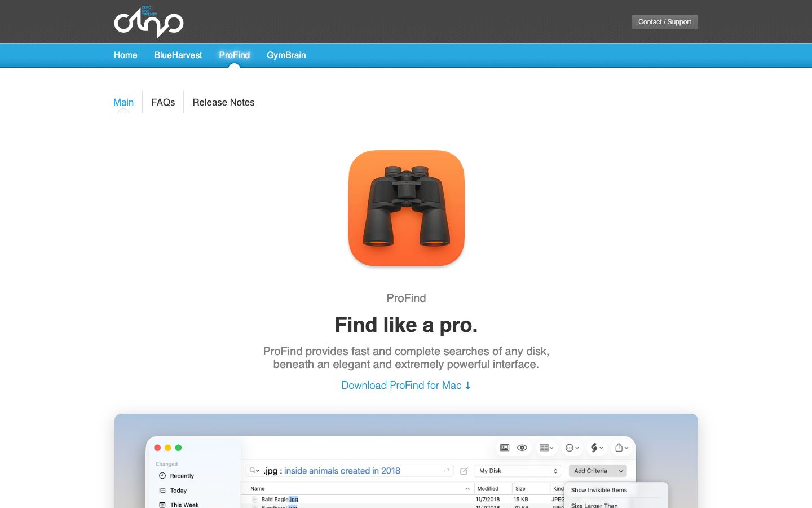
Task: Click the green zoom dot in screenshot window
Action: (179, 448)
